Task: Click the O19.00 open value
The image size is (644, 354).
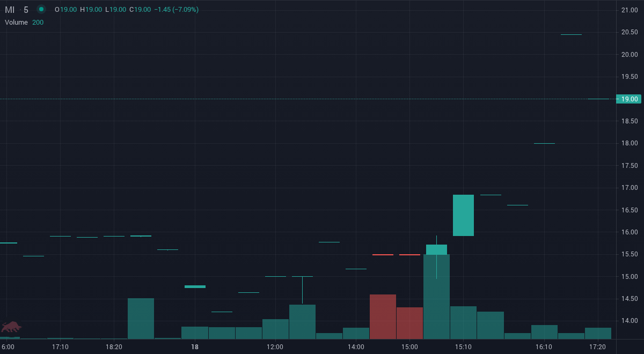Action: click(x=66, y=10)
